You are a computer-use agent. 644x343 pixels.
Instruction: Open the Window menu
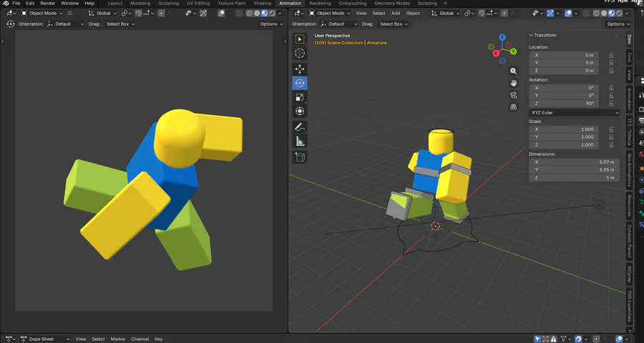point(70,4)
